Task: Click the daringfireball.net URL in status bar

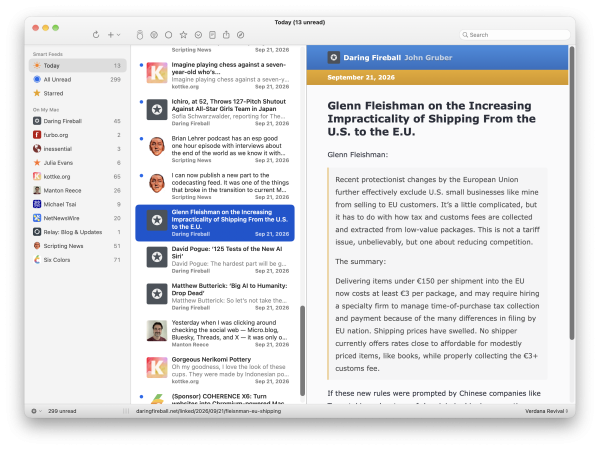Action: [x=209, y=411]
